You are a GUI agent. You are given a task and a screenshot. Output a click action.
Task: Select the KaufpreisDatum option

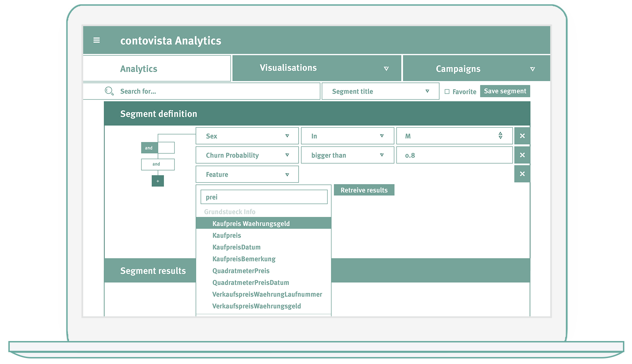point(236,247)
